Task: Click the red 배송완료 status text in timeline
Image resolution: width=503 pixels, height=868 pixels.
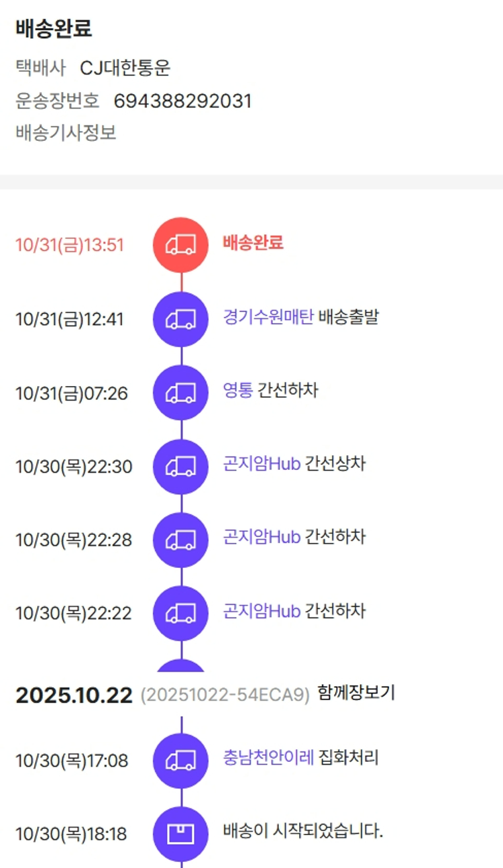Action: (253, 242)
